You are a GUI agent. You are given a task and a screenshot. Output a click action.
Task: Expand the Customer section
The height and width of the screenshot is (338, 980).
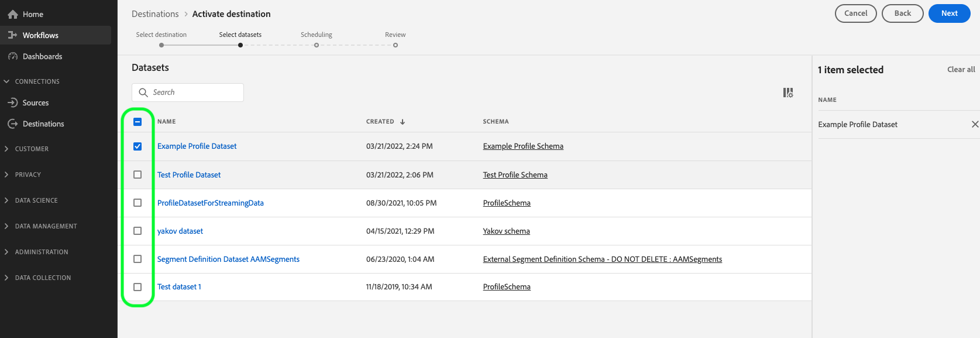point(7,149)
